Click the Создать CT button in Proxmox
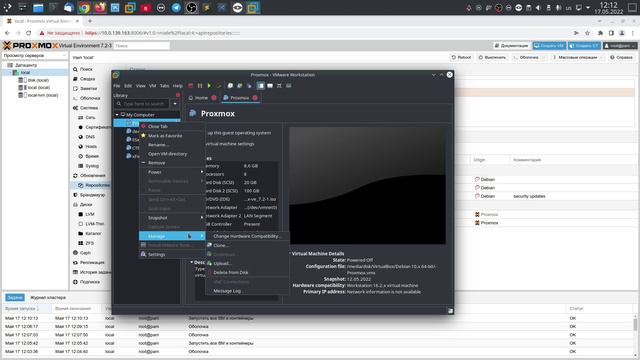This screenshot has height=360, width=640. click(x=584, y=46)
